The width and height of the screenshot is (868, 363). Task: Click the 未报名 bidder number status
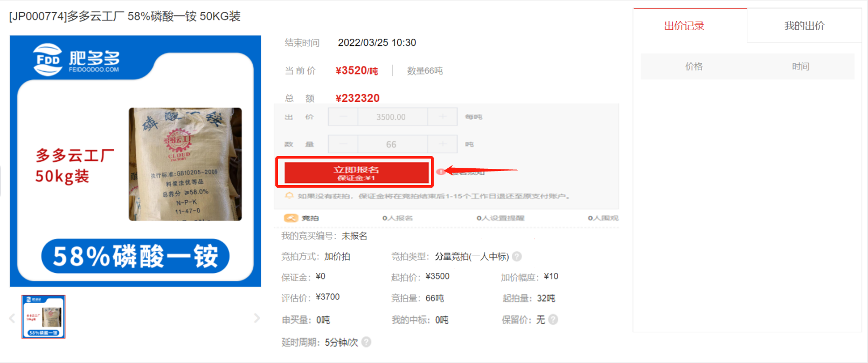pyautogui.click(x=355, y=236)
